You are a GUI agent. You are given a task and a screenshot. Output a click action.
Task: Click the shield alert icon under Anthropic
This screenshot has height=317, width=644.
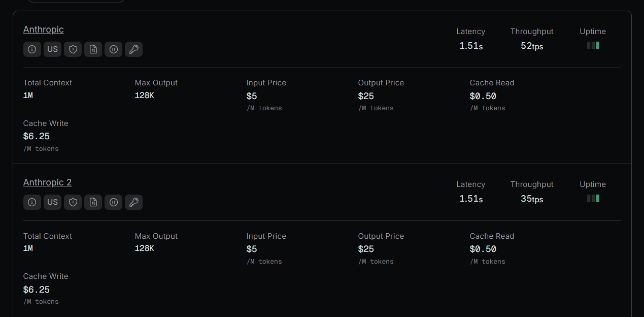73,49
